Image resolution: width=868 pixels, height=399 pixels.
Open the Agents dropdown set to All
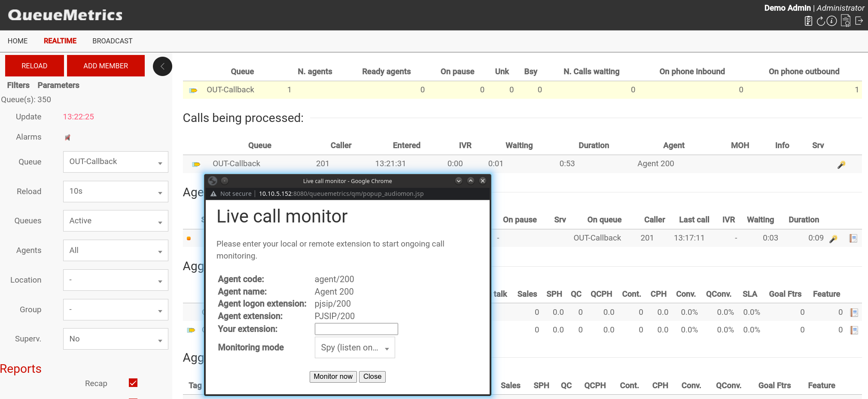tap(116, 250)
